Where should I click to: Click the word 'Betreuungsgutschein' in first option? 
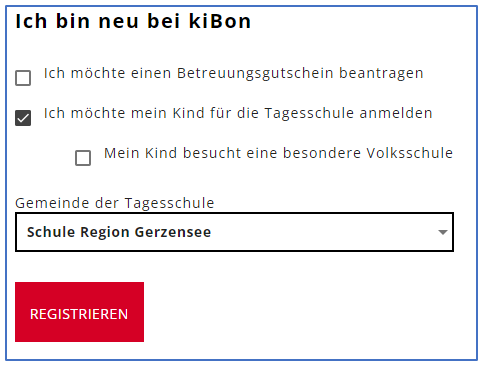point(255,74)
